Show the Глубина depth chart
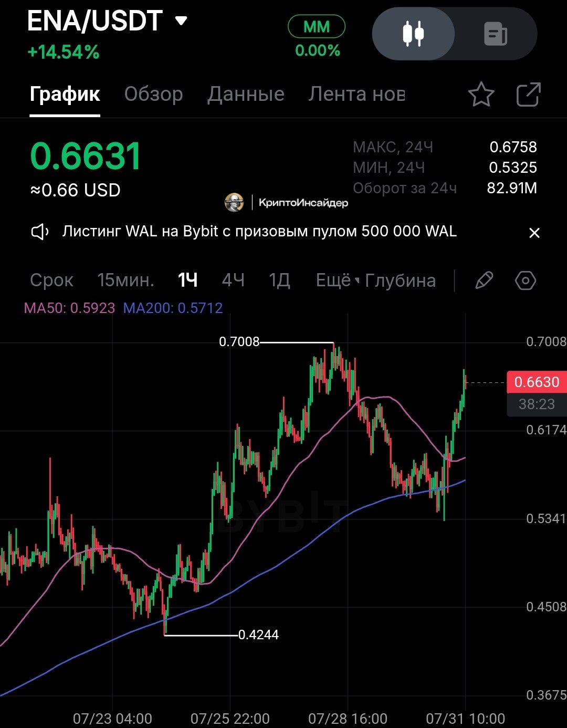Viewport: 567px width, 728px height. coord(401,280)
